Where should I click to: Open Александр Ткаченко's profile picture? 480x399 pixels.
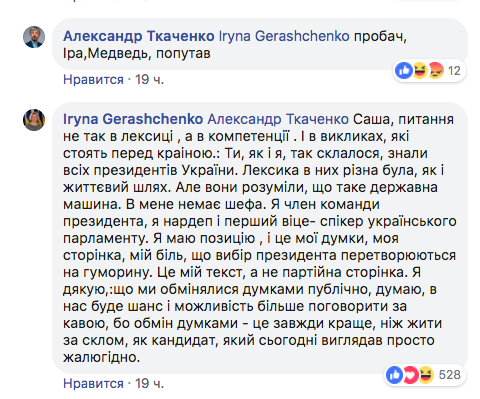[x=34, y=37]
